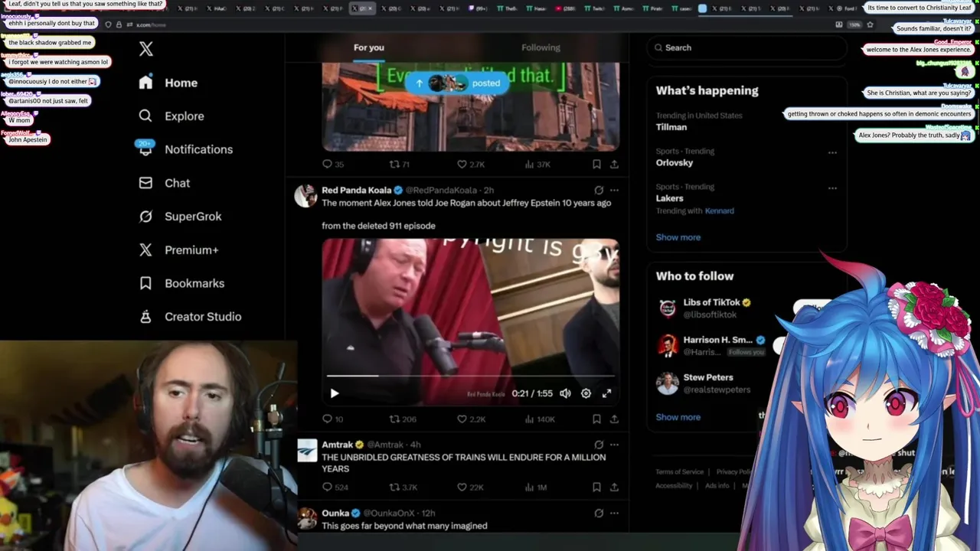Image resolution: width=980 pixels, height=551 pixels.
Task: Share Red Panda Koala post
Action: (x=614, y=419)
